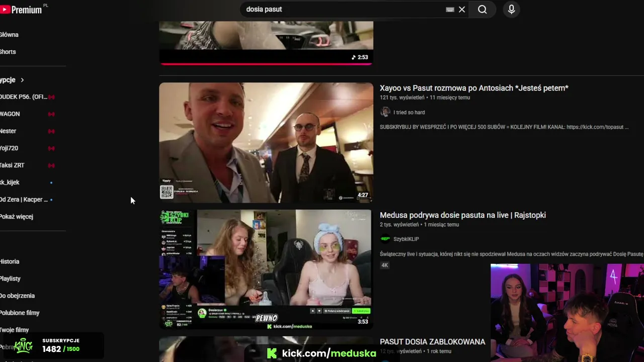Open Playlisty in the sidebar

pyautogui.click(x=10, y=279)
